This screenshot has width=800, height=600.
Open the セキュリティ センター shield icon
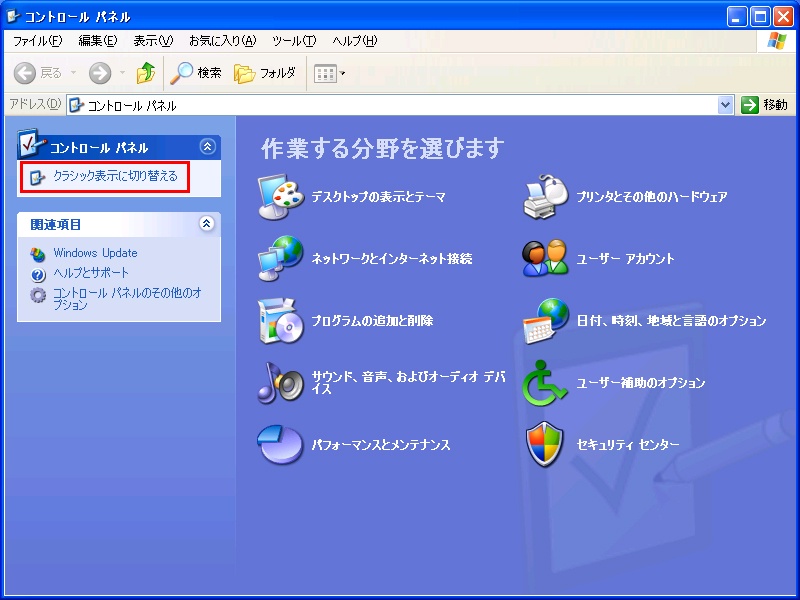point(545,445)
